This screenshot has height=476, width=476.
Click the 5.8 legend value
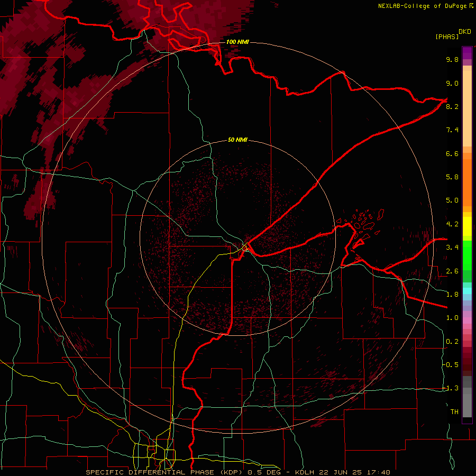pyautogui.click(x=452, y=177)
